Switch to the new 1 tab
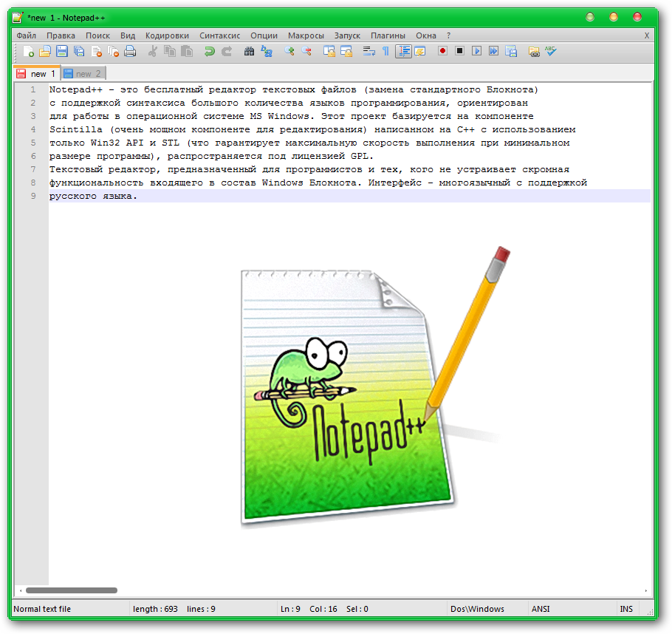The image size is (672, 634). [37, 73]
